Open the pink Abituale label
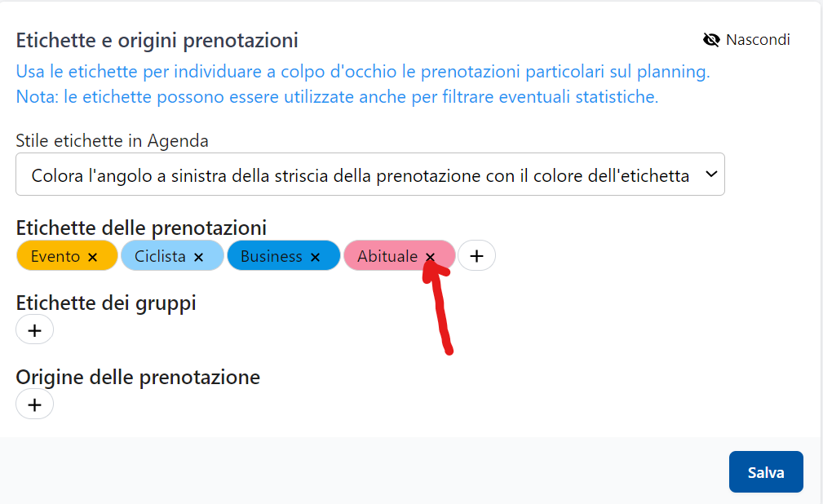Image resolution: width=823 pixels, height=504 pixels. 387,256
